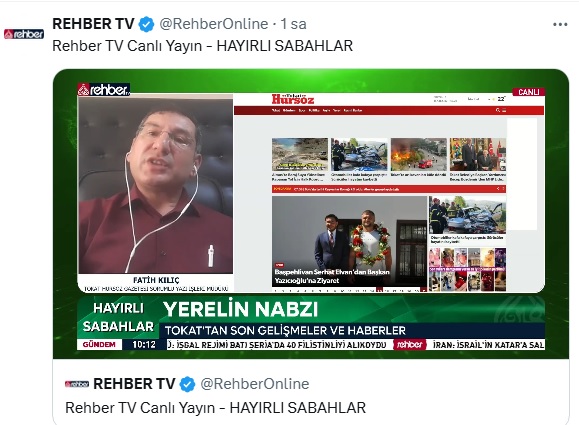Click the blue verified badge beside REHBER TV
579x425 pixels.
point(146,24)
